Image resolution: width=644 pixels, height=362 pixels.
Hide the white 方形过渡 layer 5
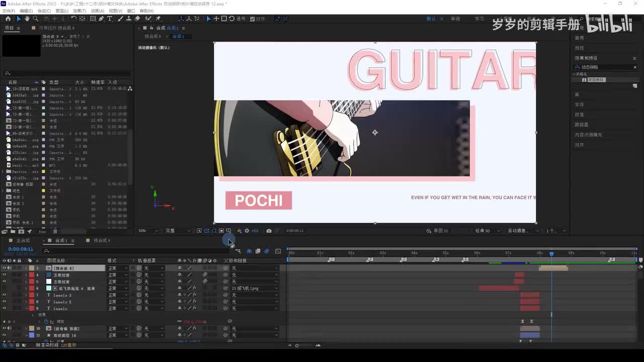(x=5, y=282)
